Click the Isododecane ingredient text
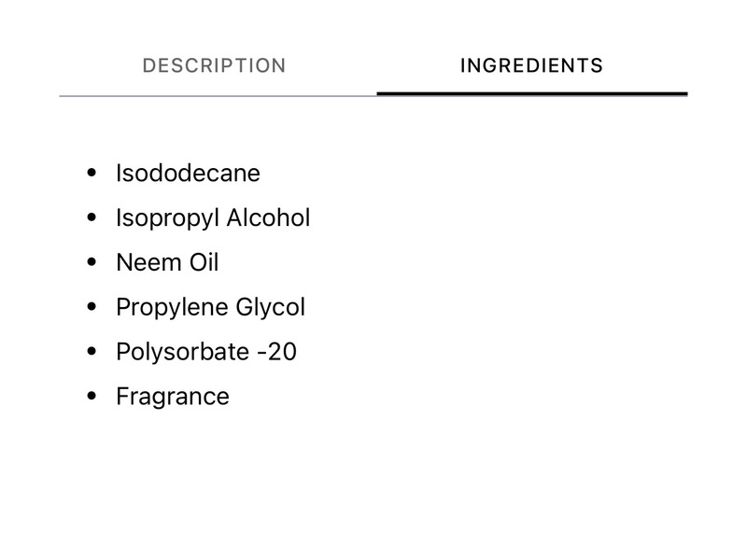This screenshot has height=560, width=747. click(x=188, y=173)
